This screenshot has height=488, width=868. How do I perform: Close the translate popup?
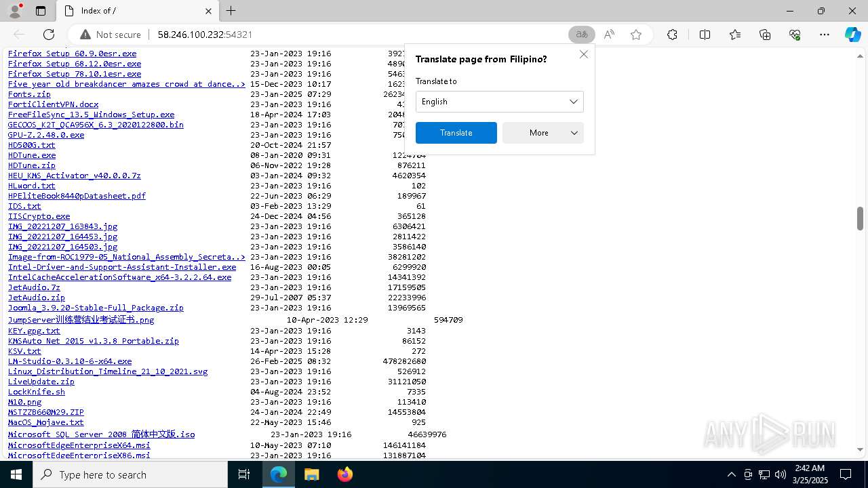(583, 54)
